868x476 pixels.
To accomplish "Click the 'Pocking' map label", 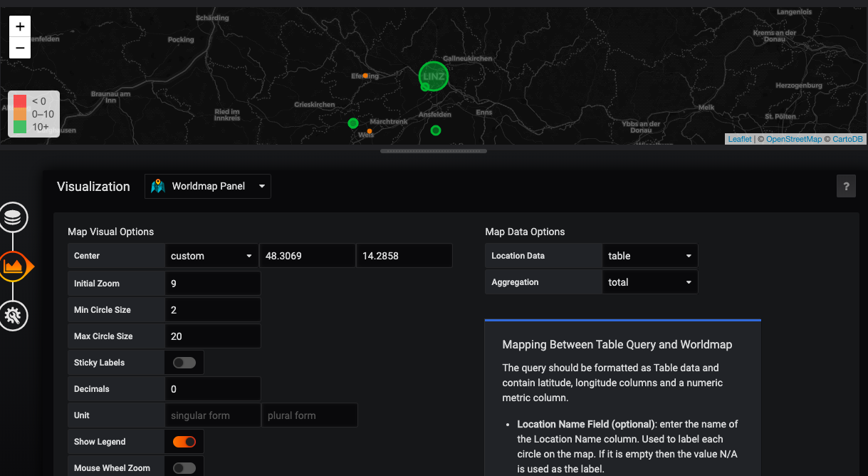I will coord(181,40).
